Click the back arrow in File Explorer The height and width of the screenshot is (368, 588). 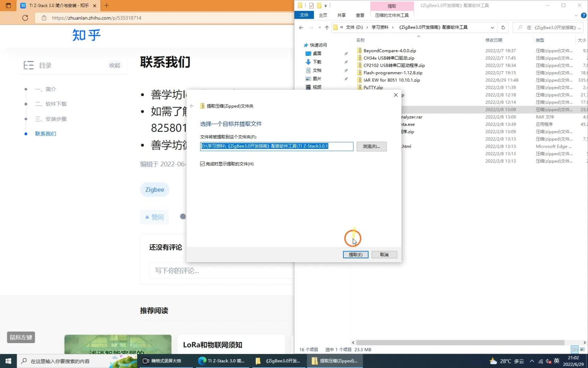click(x=301, y=27)
